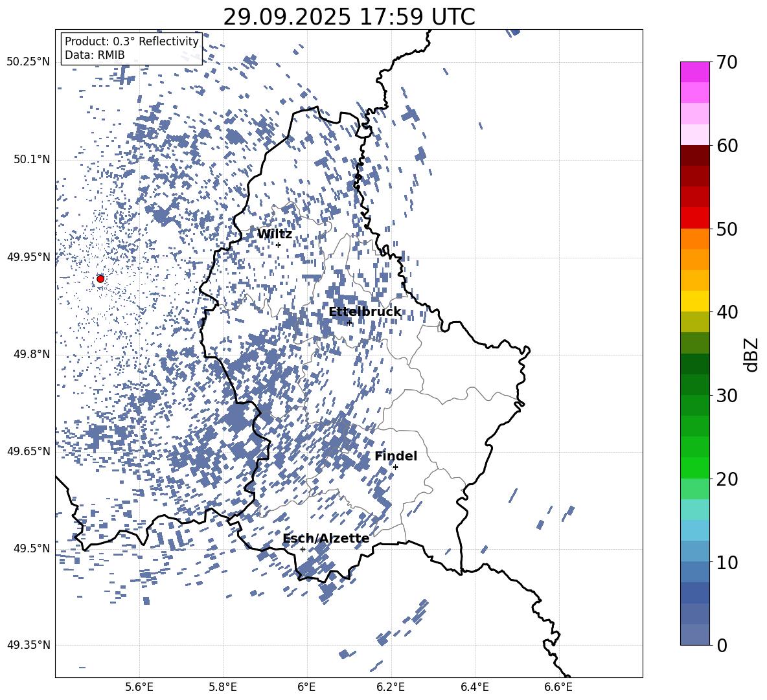The height and width of the screenshot is (700, 767).
Task: Click the Findel station cross marker
Action: [395, 467]
